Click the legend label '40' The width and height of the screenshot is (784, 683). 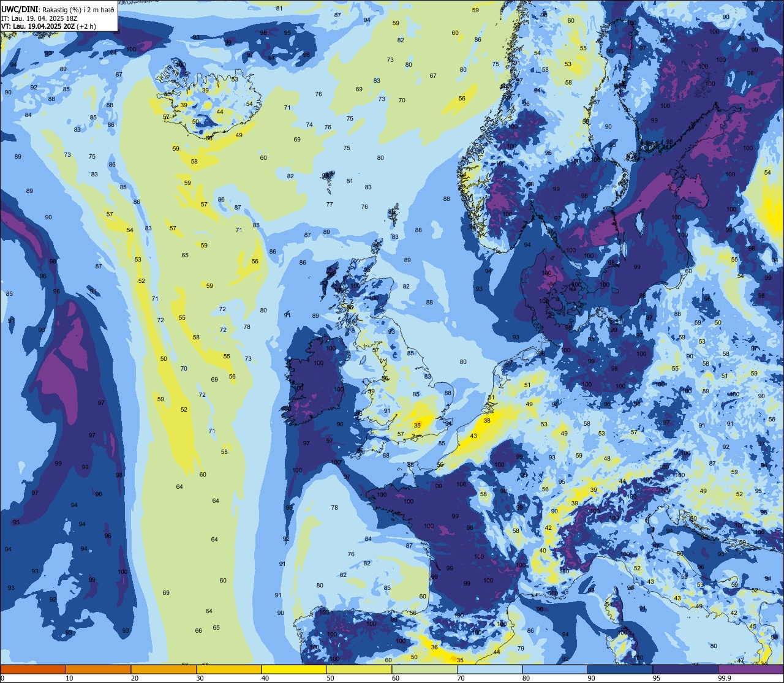tap(265, 678)
